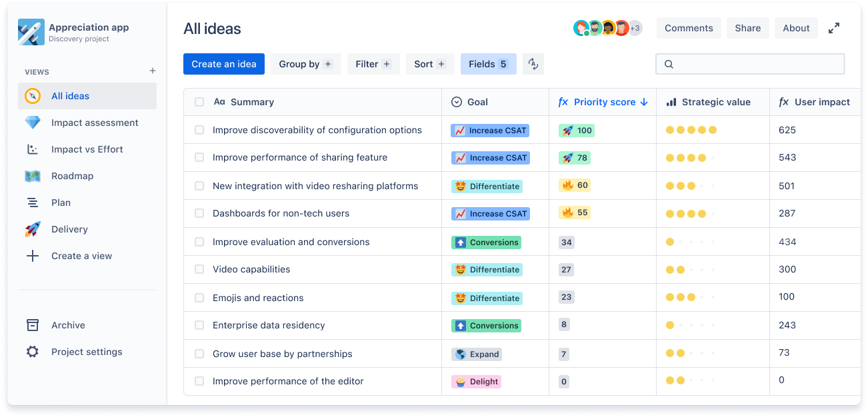Select the Delivery rocket icon view
This screenshot has height=417, width=868.
[33, 229]
